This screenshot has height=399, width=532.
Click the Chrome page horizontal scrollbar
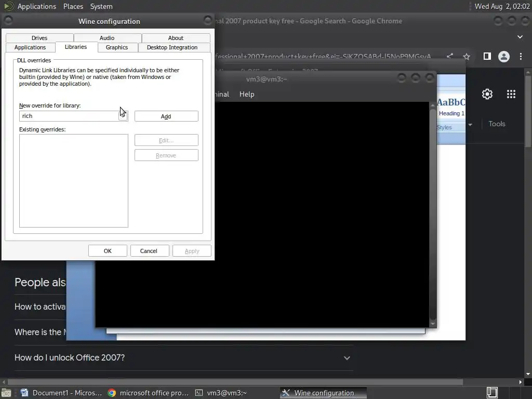pos(235,382)
